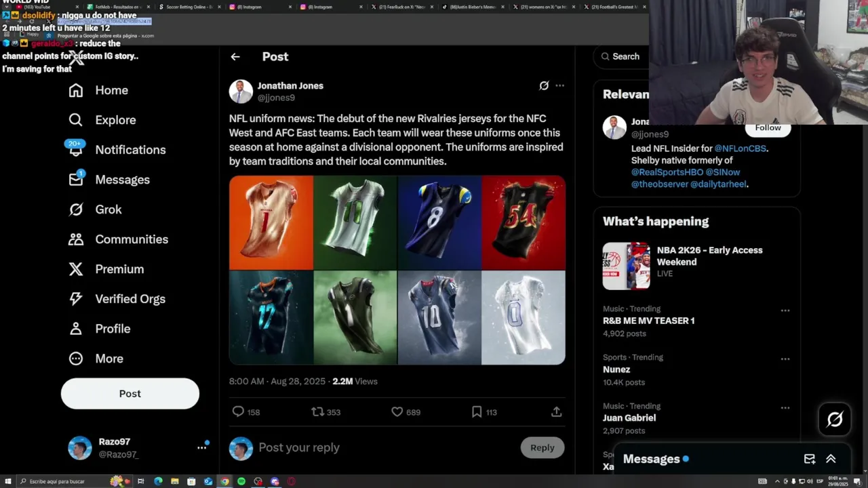
Task: Open Jonathan Jones's profile picture on the post
Action: 241,91
